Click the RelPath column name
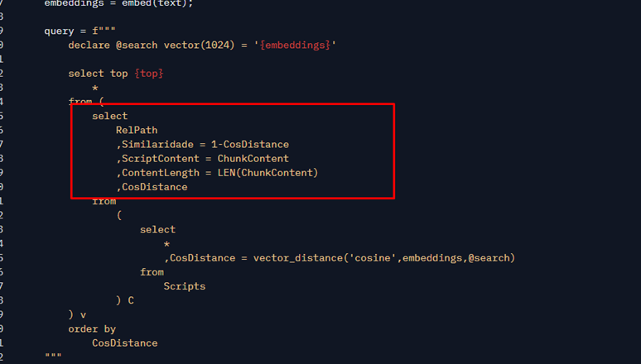 pos(137,130)
